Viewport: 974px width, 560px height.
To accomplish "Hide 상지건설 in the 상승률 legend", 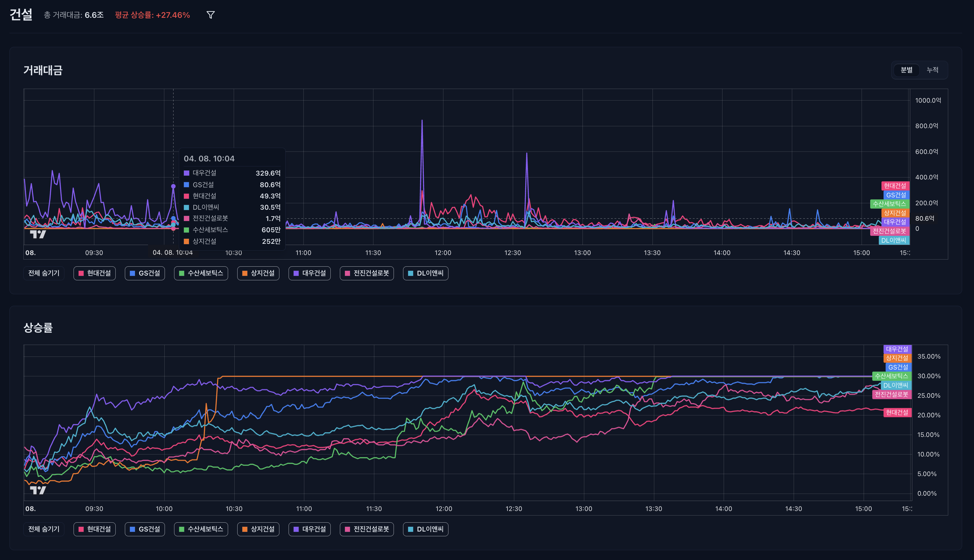I will pos(258,529).
